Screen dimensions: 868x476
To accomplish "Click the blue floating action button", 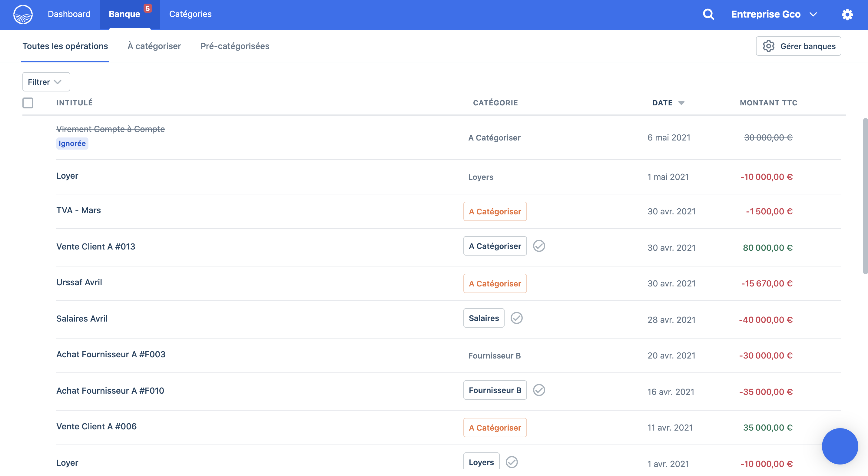I will point(840,446).
